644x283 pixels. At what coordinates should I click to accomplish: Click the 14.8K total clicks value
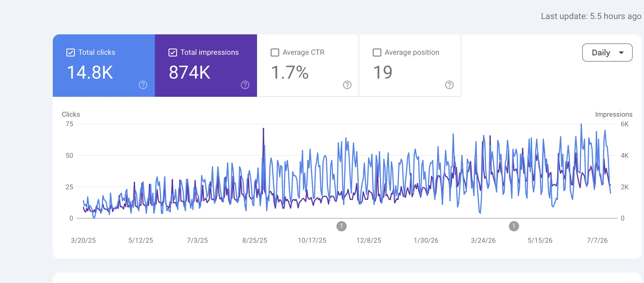(x=90, y=72)
